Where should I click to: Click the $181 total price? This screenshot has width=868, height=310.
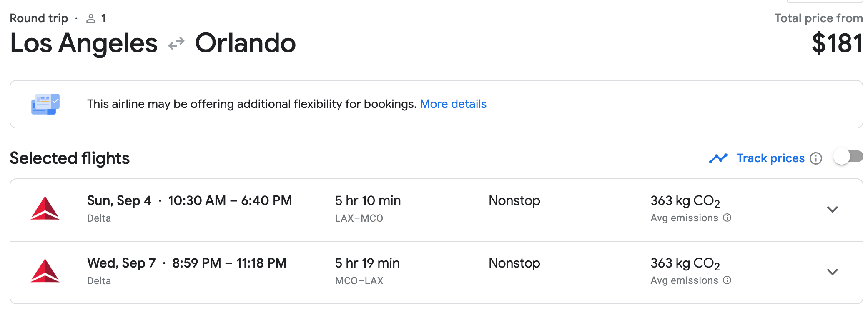837,43
